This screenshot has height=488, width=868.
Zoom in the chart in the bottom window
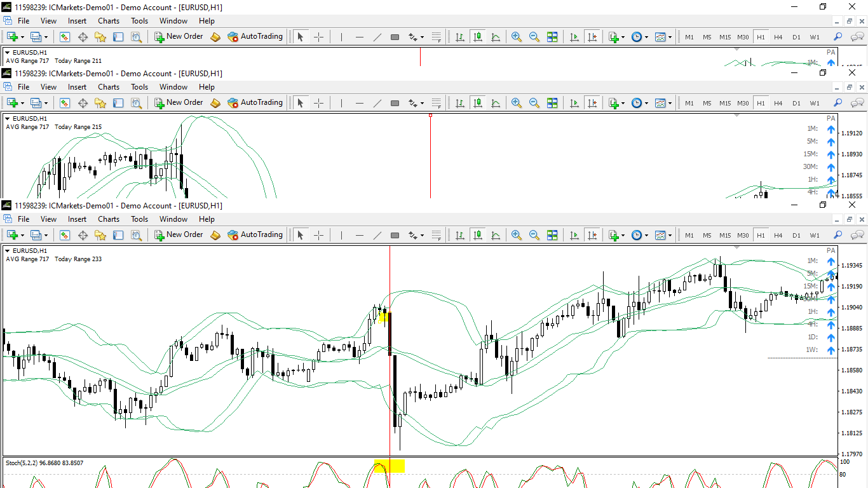pyautogui.click(x=517, y=234)
